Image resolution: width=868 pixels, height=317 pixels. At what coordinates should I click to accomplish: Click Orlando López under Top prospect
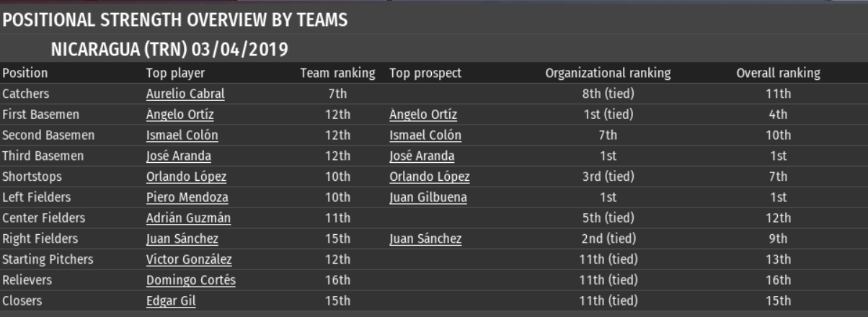430,177
